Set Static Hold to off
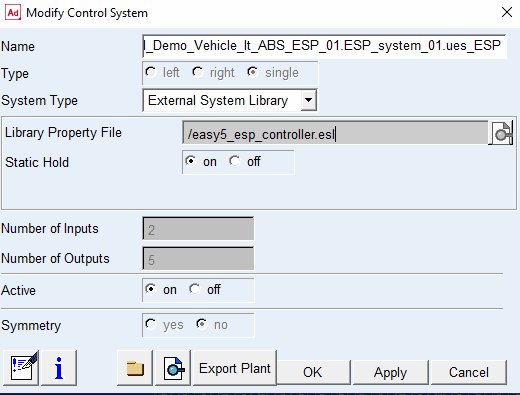520x395 pixels. [235, 161]
